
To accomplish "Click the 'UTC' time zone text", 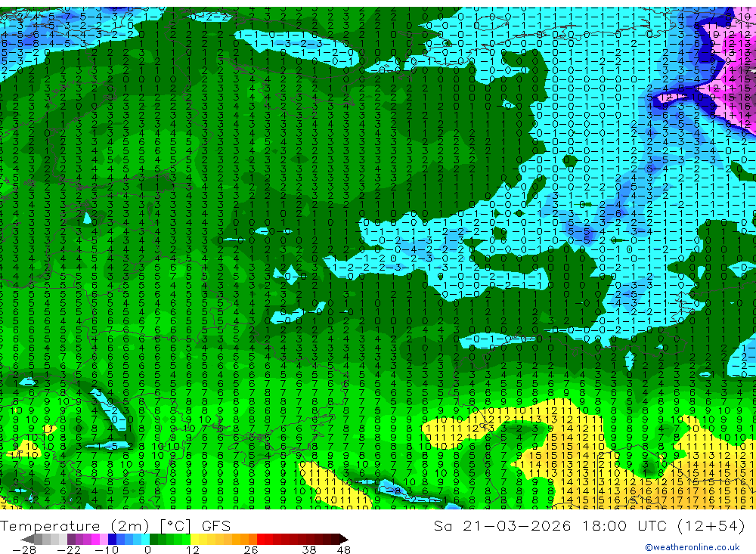I will [653, 525].
